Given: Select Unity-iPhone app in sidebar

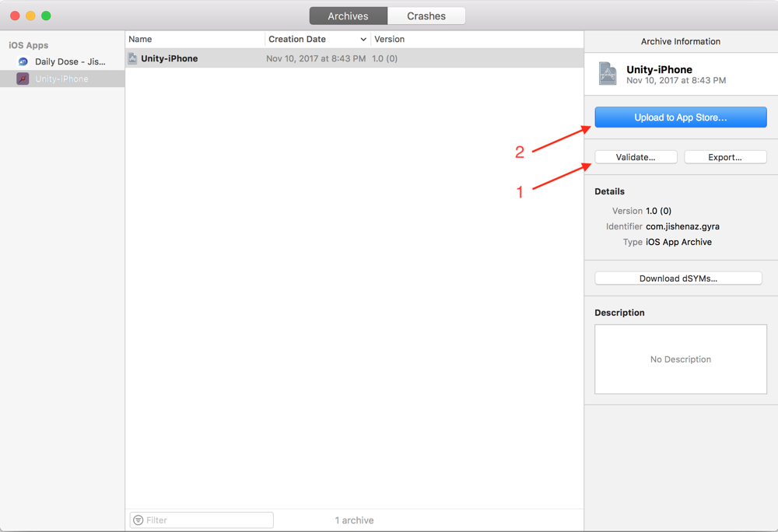Looking at the screenshot, I should (x=62, y=79).
